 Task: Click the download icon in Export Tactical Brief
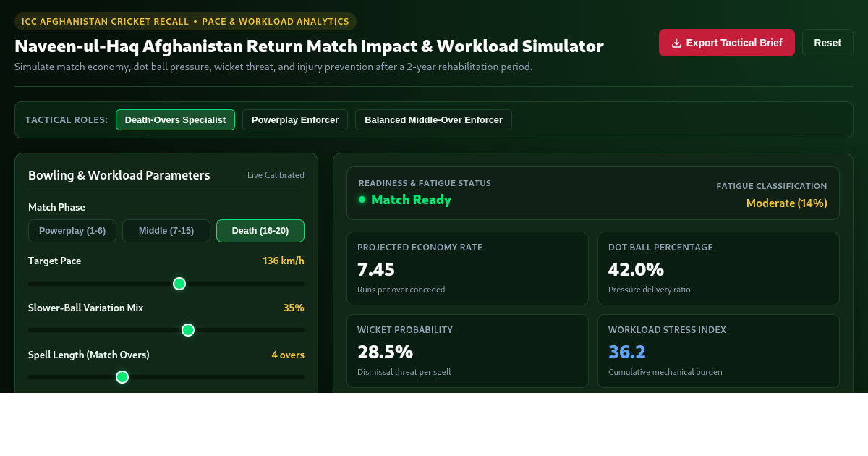(x=676, y=43)
